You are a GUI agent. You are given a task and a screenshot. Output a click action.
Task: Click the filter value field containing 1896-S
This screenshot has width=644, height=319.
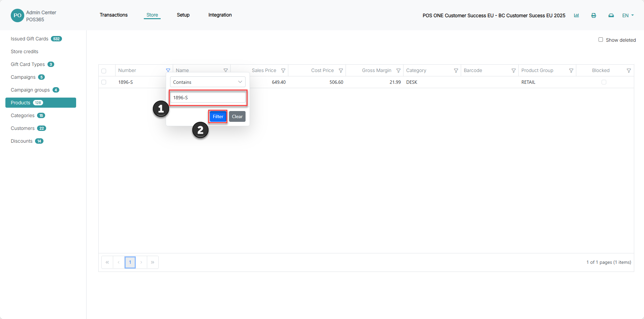[x=208, y=98]
